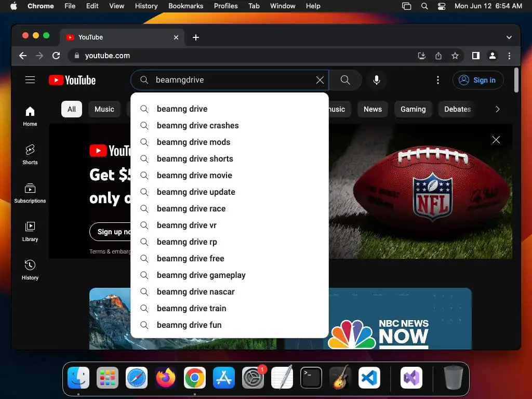This screenshot has width=532, height=399.
Task: Select the News filter chip
Action: coord(373,109)
